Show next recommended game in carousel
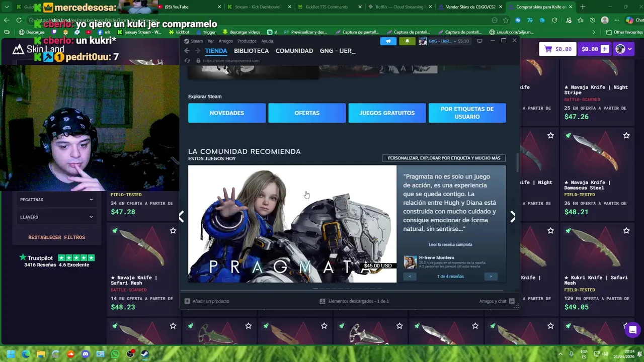 512,216
